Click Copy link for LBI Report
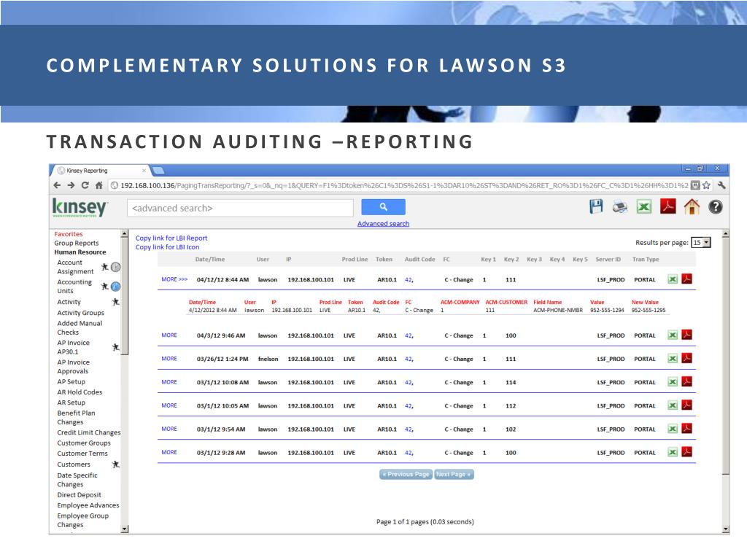 (171, 238)
